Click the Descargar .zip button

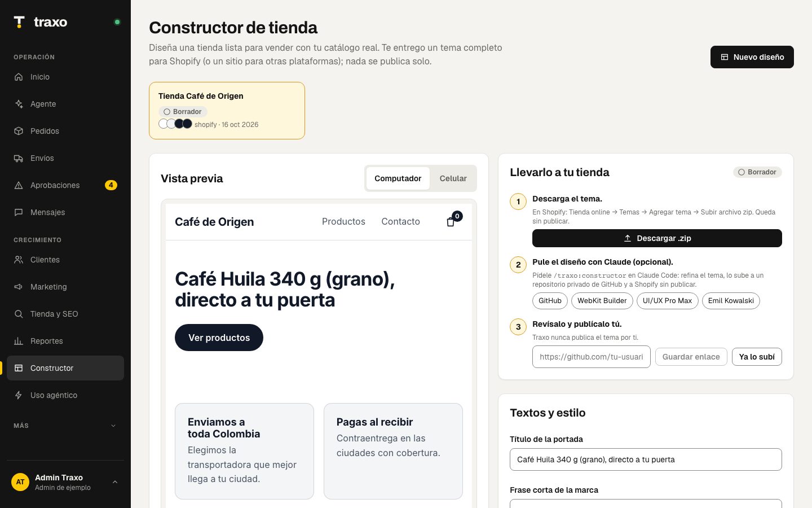(x=657, y=238)
